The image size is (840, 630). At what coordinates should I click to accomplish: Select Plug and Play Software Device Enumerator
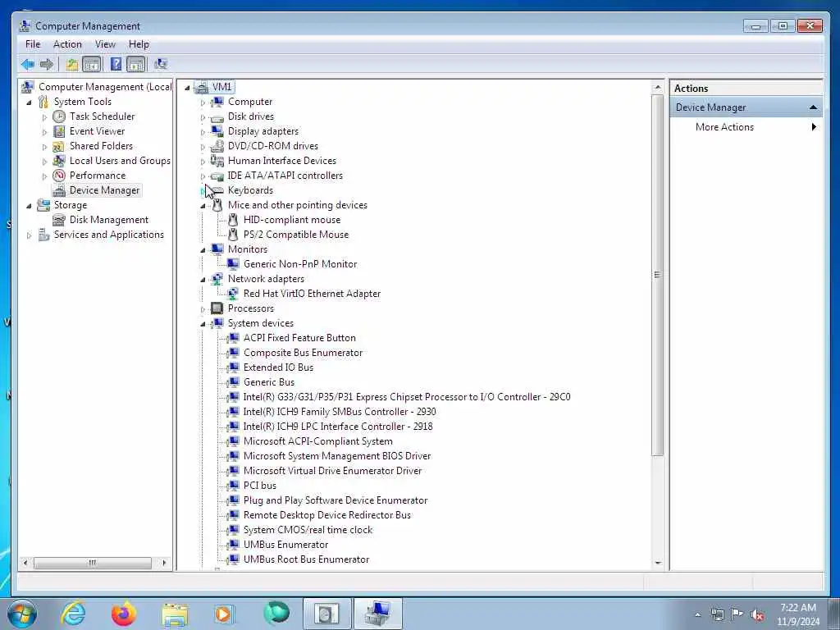click(x=336, y=500)
